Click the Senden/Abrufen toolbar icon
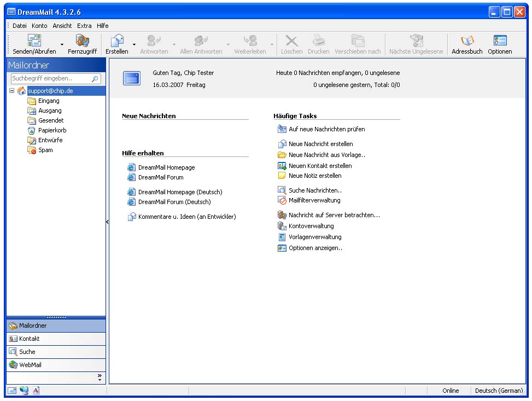The height and width of the screenshot is (401, 532). [34, 40]
